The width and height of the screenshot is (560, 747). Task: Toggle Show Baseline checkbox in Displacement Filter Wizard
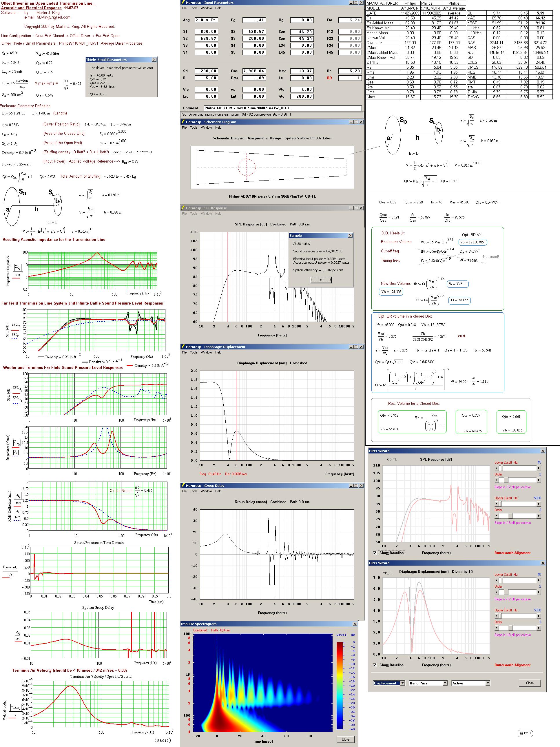[x=375, y=665]
